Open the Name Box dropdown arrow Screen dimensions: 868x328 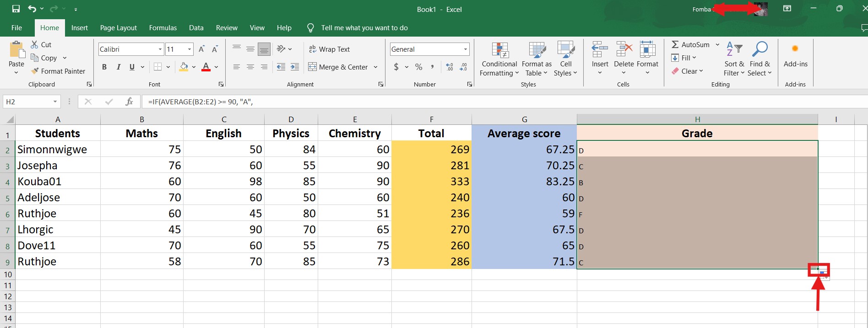pos(55,102)
